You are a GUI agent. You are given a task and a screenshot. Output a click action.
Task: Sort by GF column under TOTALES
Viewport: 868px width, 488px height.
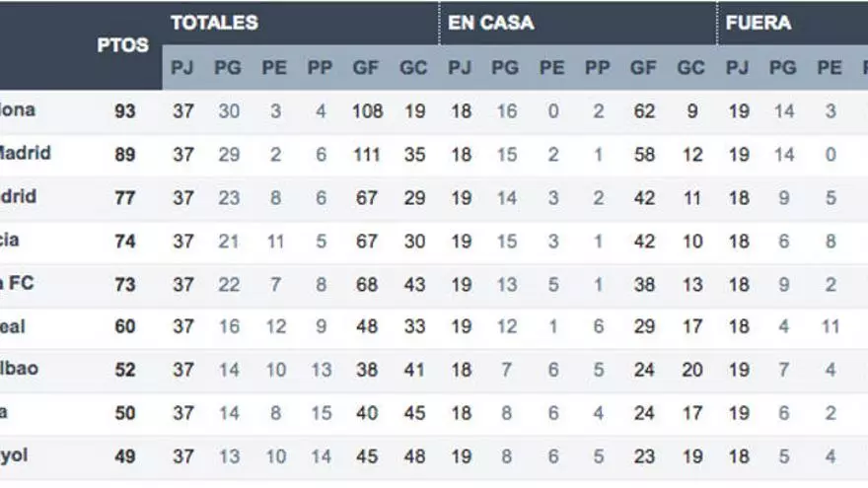click(x=366, y=68)
